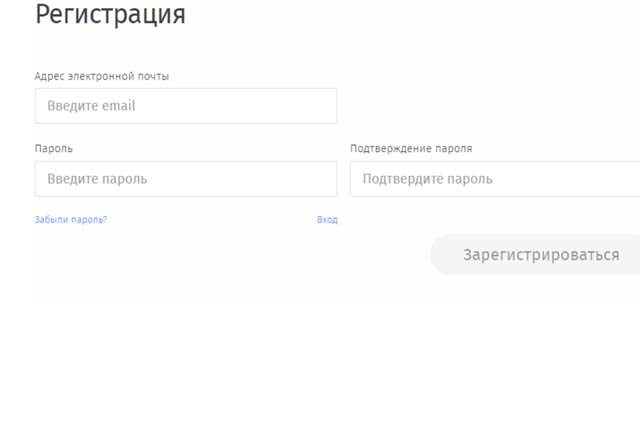The image size is (640, 427).
Task: Switch to sign-in using 'Вход'
Action: point(327,220)
